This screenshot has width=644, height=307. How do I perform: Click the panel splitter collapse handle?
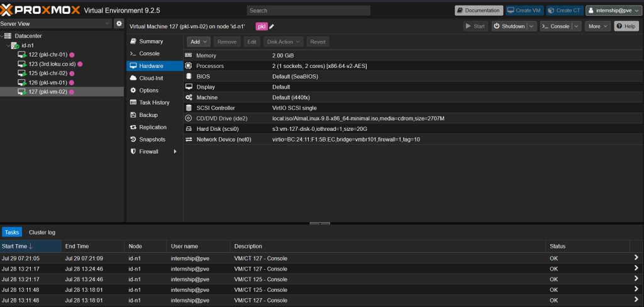[320, 223]
